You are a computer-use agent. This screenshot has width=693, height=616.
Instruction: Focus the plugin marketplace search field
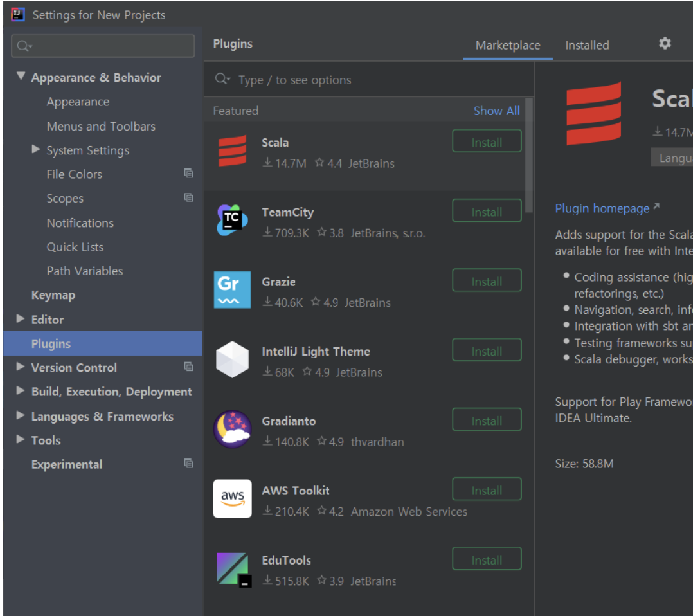coord(369,80)
